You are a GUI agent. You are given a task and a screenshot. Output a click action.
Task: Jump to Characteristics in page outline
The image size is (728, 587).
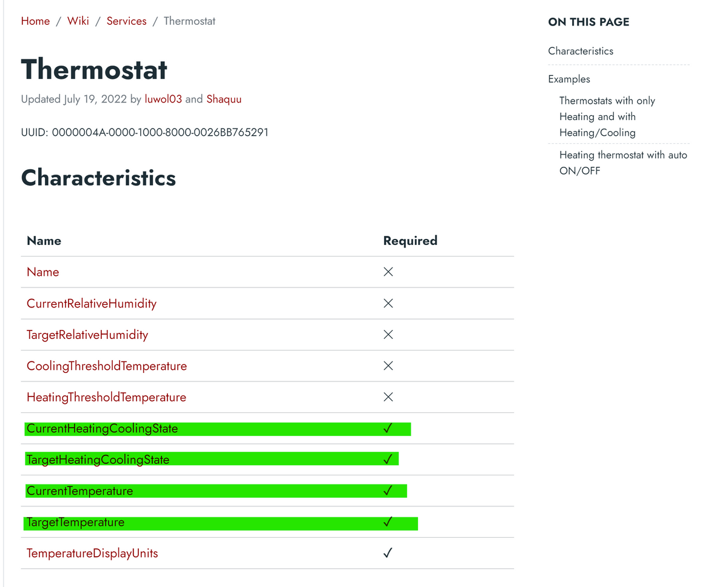pyautogui.click(x=581, y=51)
